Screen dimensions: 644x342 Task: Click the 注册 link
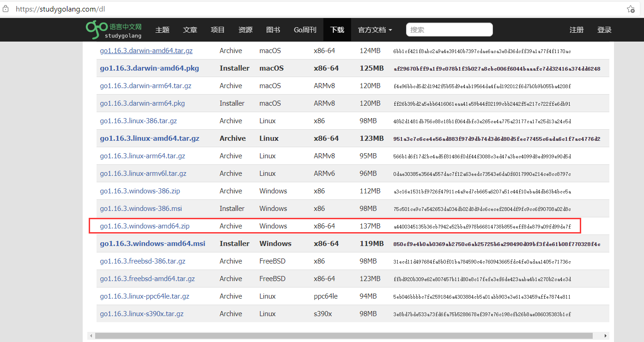[577, 29]
